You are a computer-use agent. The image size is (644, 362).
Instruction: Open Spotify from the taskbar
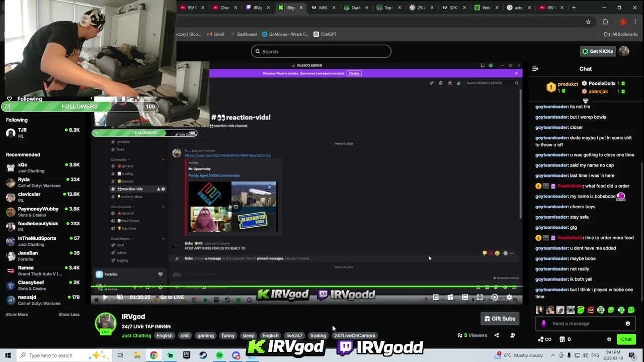(x=219, y=355)
